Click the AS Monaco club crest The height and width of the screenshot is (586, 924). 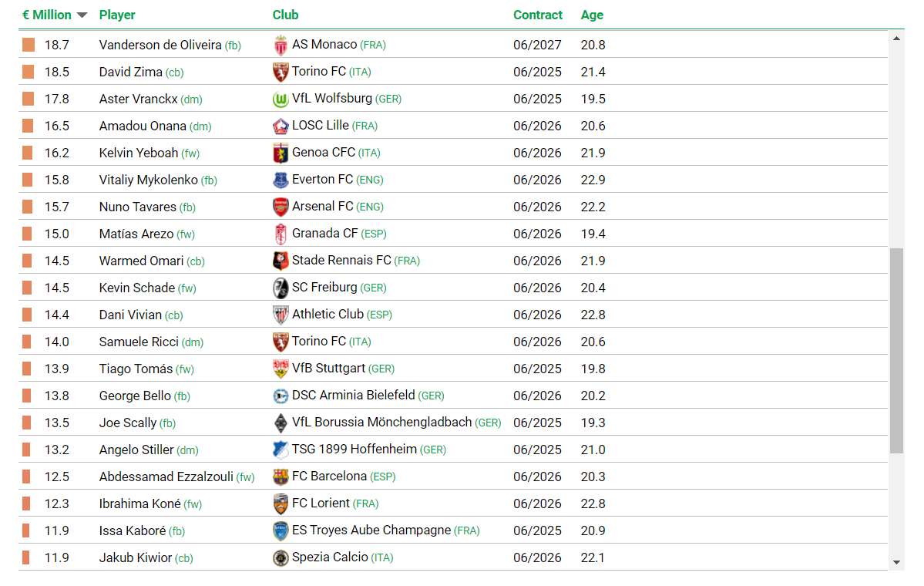pos(281,45)
